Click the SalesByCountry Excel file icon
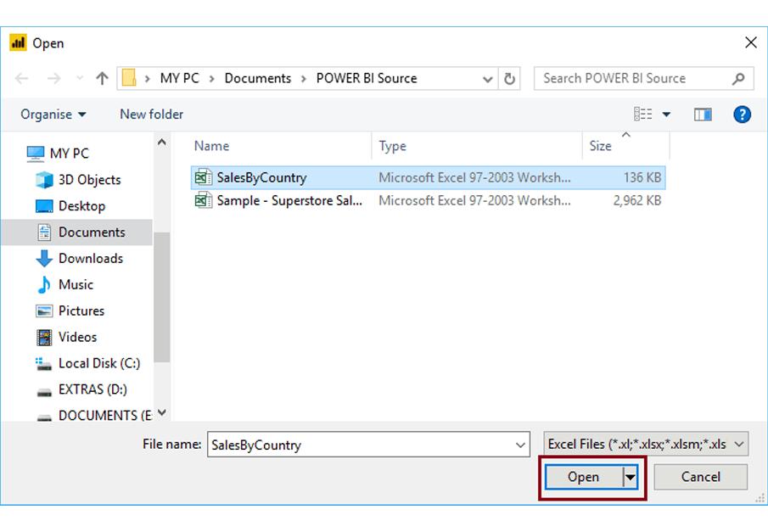The width and height of the screenshot is (768, 532). click(x=204, y=177)
